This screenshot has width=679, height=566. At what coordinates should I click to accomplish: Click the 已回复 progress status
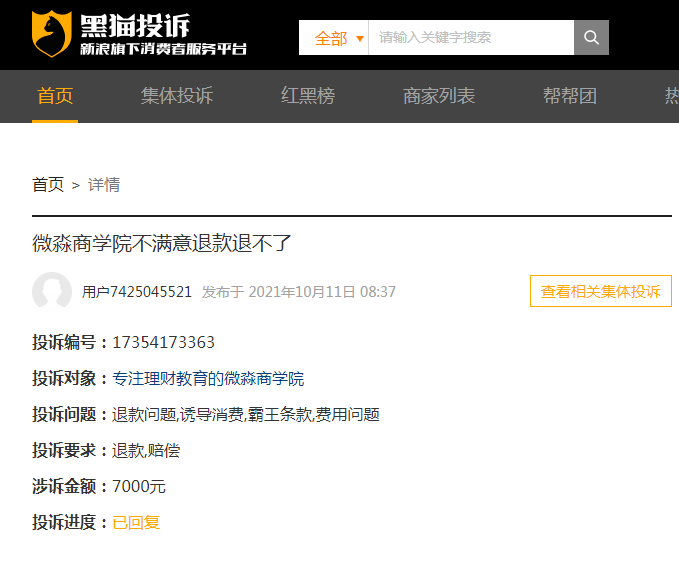click(x=136, y=523)
